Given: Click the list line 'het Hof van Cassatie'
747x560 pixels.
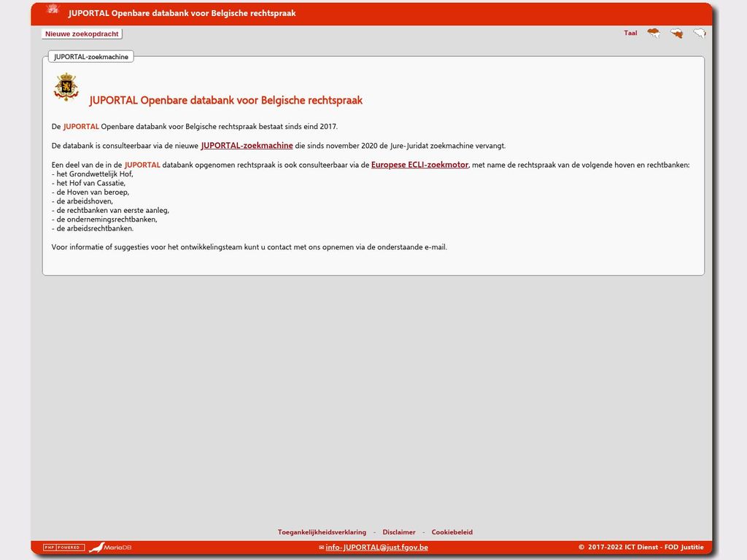Looking at the screenshot, I should 88,183.
